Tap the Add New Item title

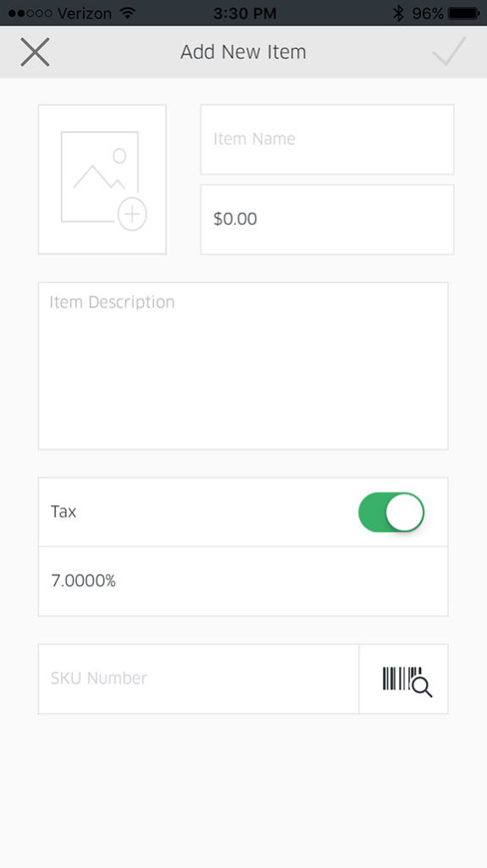[x=243, y=52]
